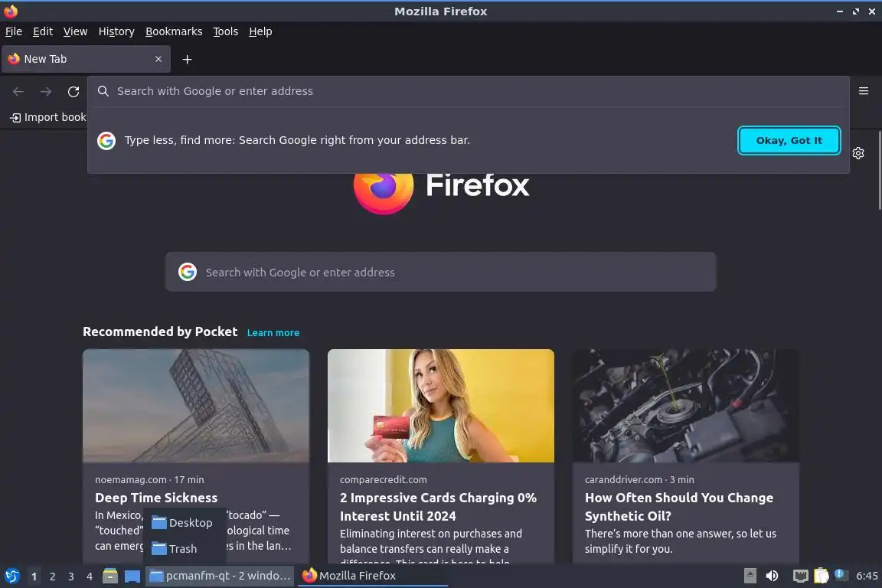Viewport: 882px width, 588px height.
Task: Focus the center Google search box
Action: tap(440, 272)
